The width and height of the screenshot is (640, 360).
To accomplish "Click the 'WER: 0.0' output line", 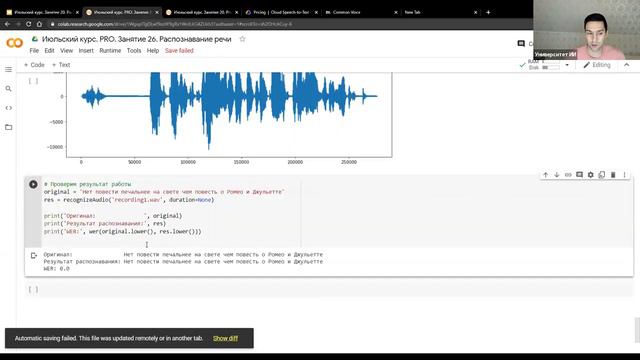I will [x=56, y=269].
